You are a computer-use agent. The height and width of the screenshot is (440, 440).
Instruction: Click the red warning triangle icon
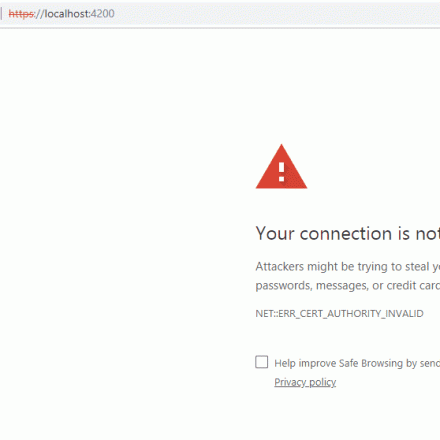point(281,167)
